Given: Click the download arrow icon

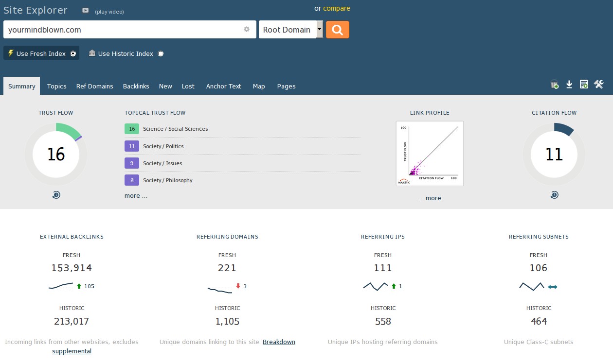Looking at the screenshot, I should click(569, 85).
